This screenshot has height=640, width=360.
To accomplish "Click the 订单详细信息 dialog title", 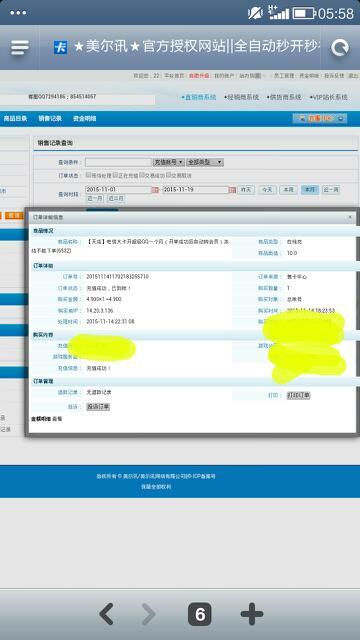I will (48, 218).
